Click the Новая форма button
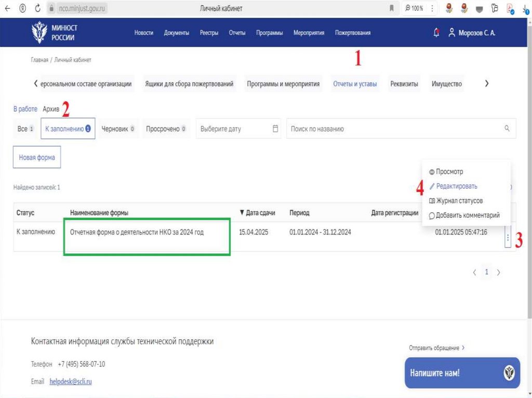Viewport: 532px width, 398px height. pos(37,158)
